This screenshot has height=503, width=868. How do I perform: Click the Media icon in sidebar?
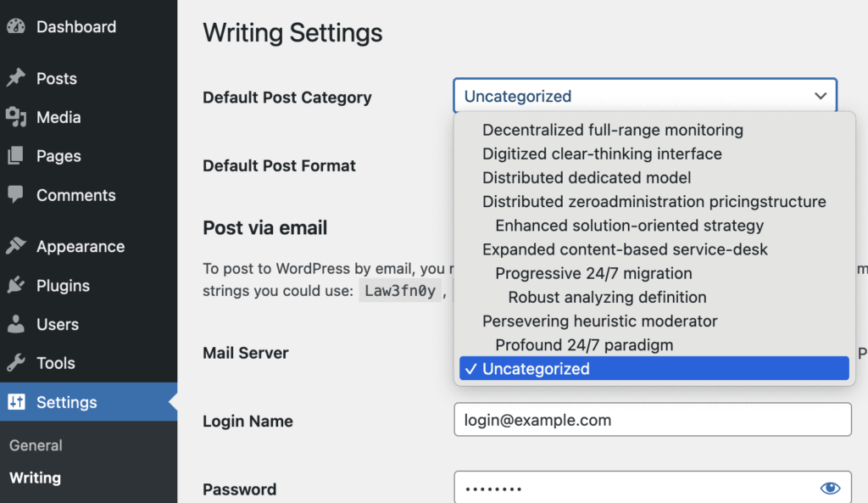click(x=16, y=117)
